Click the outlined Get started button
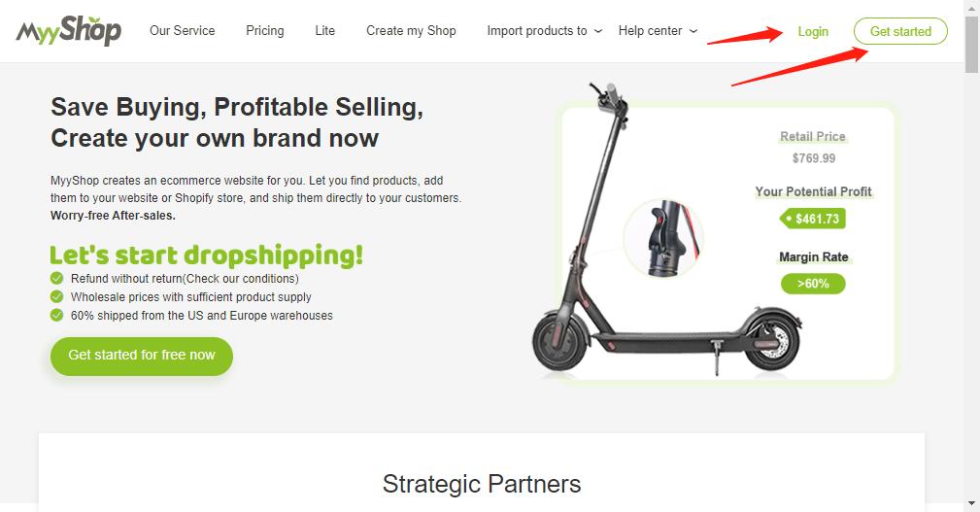 900,31
